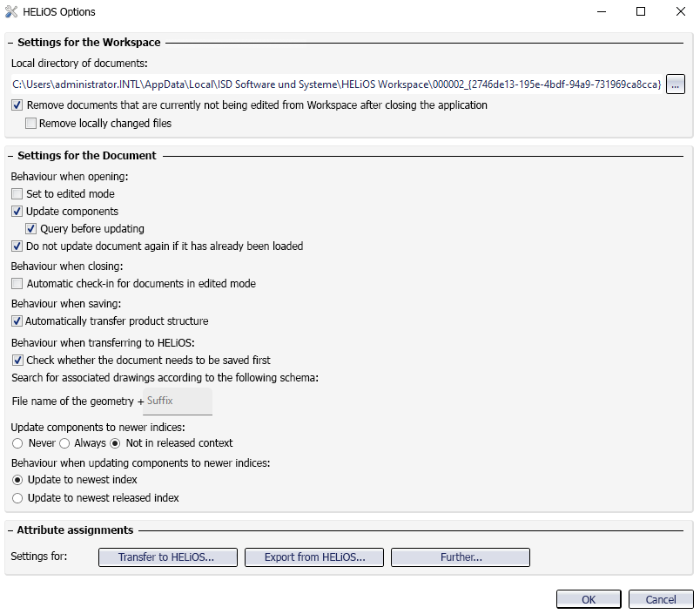
Task: Open Transfer to HELiOS... settings
Action: pos(168,557)
